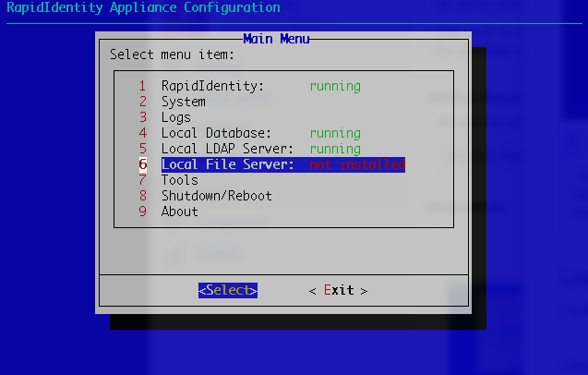
Task: Click the number 5 hotkey label
Action: point(143,149)
